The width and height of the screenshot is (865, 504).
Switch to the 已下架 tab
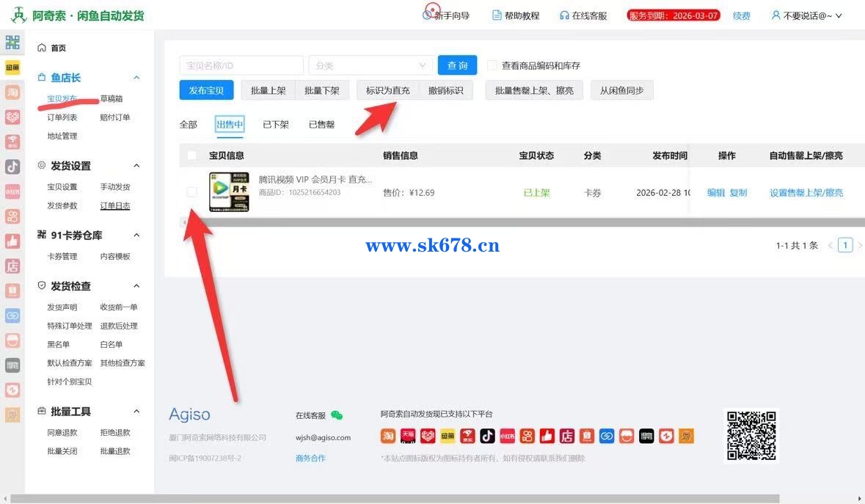276,125
